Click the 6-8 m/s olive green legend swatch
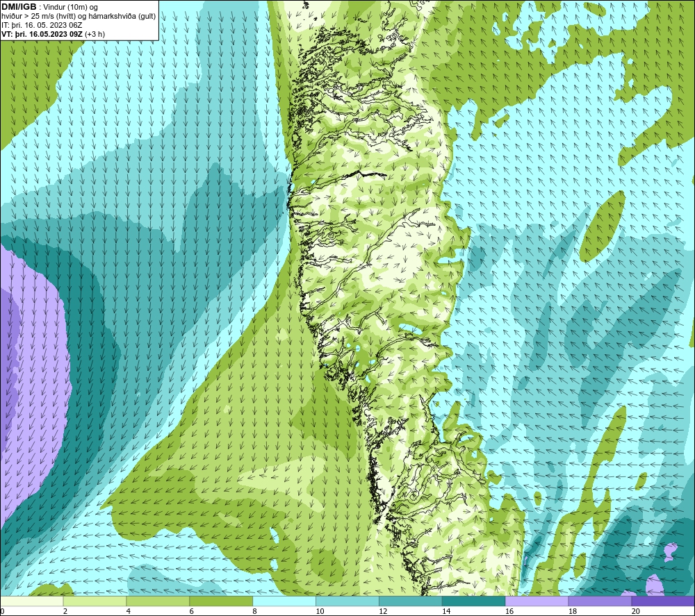 pos(221,601)
